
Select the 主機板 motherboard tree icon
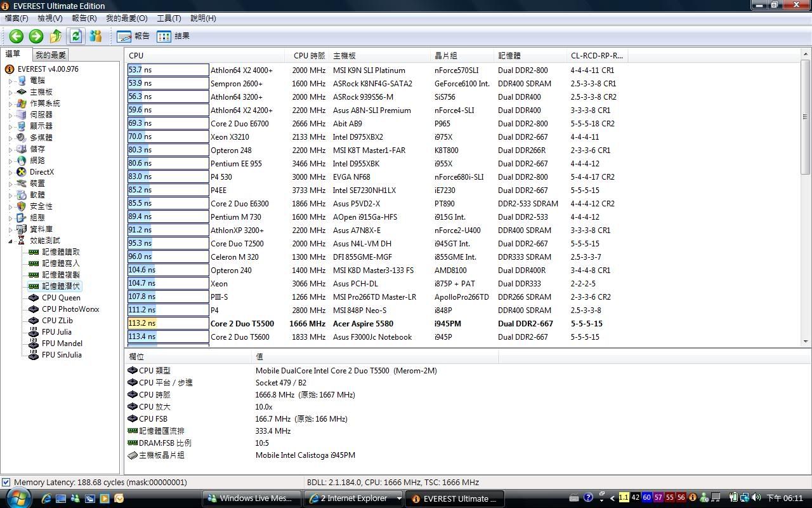tap(22, 92)
